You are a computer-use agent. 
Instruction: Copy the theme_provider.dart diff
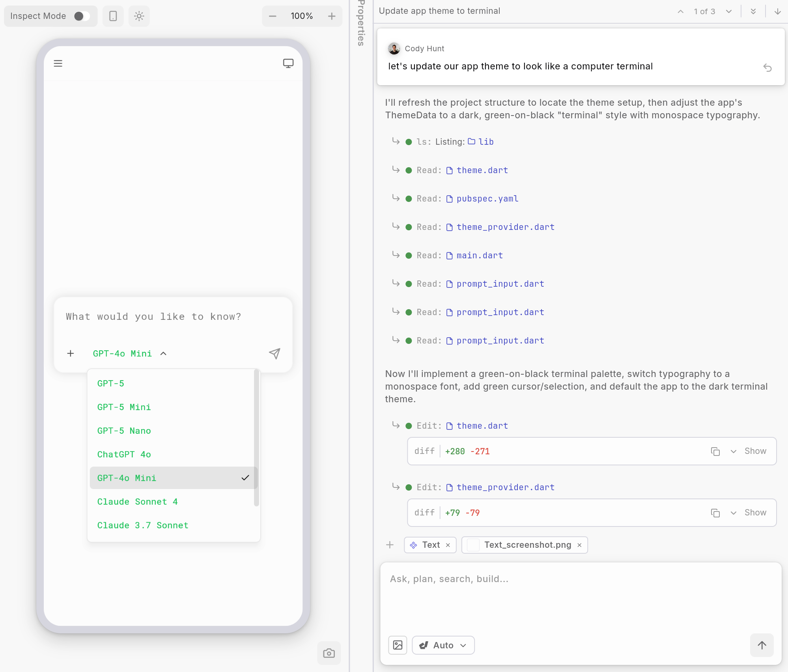(715, 513)
